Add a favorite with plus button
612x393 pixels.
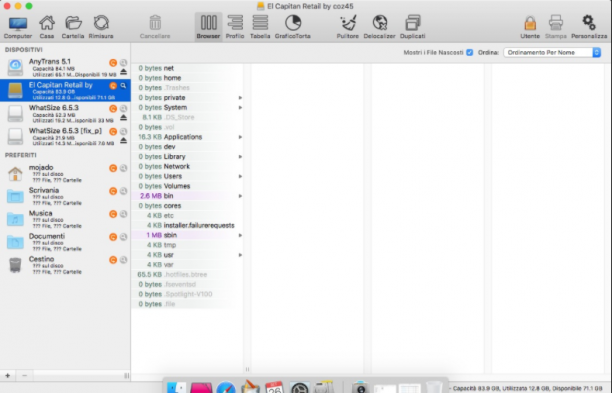(x=7, y=375)
